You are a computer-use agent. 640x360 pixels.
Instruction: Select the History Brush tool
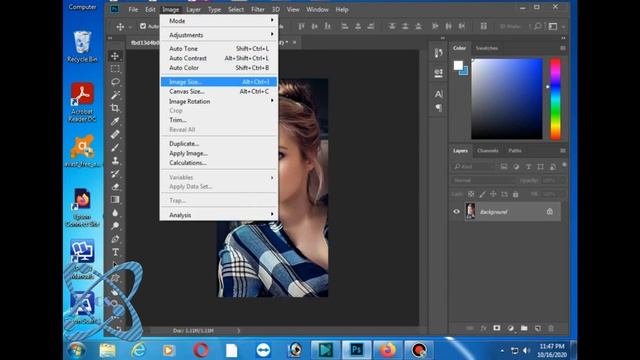tap(116, 173)
